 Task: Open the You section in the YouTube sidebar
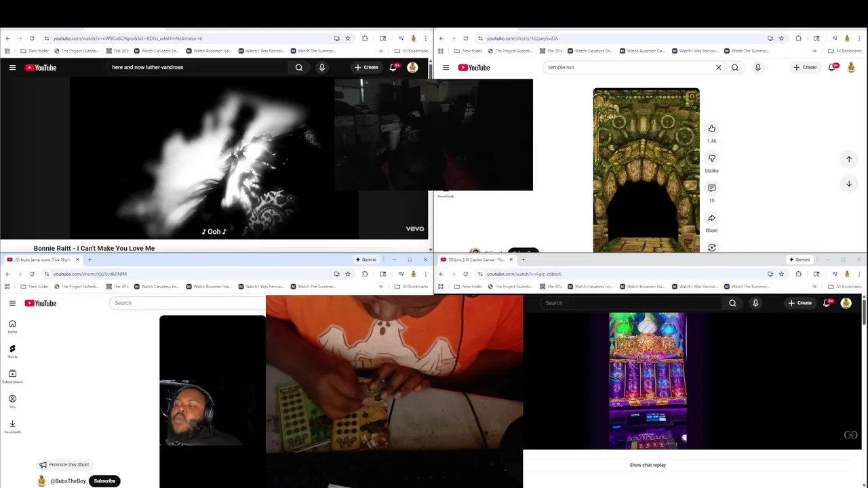point(12,401)
